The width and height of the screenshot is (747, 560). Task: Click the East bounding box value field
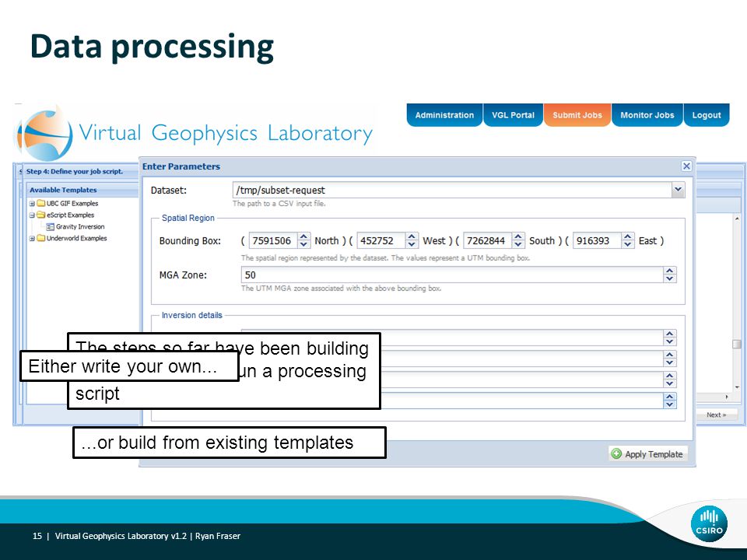[x=598, y=240]
